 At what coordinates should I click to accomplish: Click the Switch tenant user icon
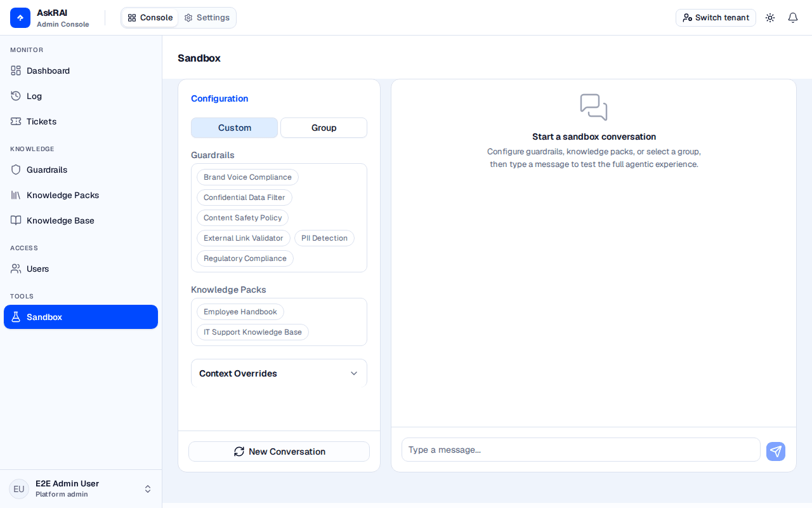687,18
